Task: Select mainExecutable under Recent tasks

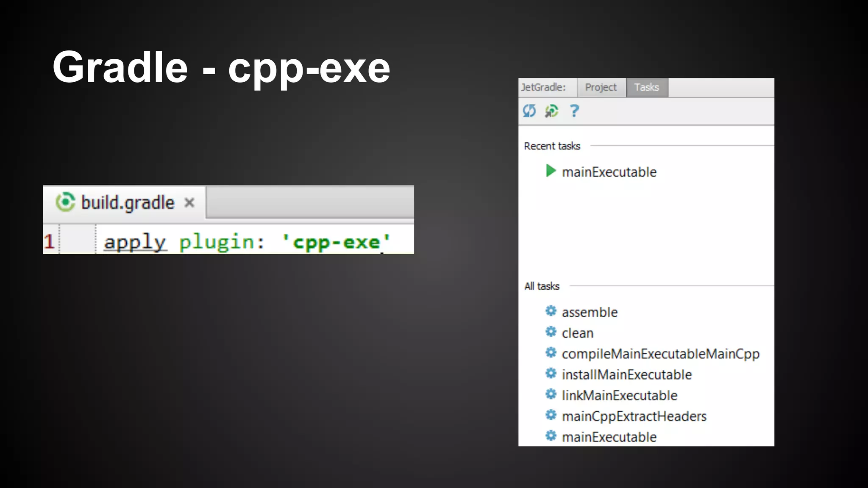Action: click(609, 172)
